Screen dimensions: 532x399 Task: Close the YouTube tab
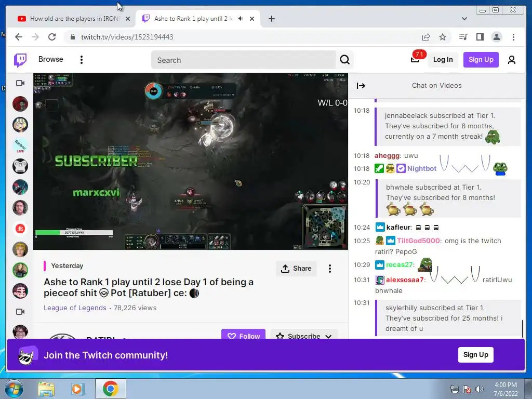(x=128, y=19)
